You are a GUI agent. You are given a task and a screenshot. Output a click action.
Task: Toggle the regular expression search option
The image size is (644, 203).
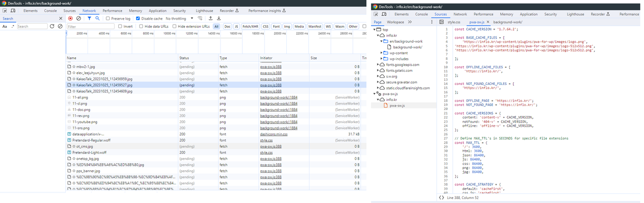click(13, 26)
